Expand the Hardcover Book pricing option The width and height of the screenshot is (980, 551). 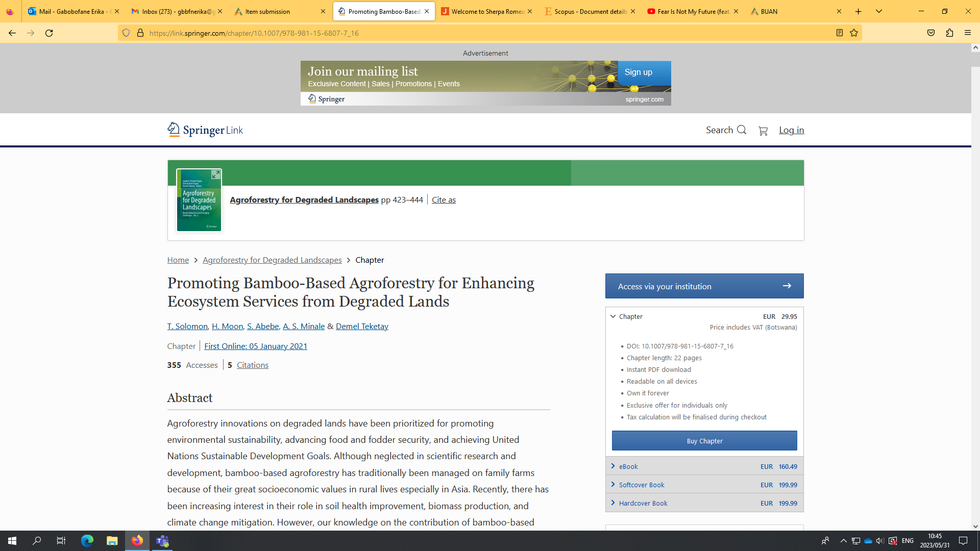pyautogui.click(x=704, y=503)
